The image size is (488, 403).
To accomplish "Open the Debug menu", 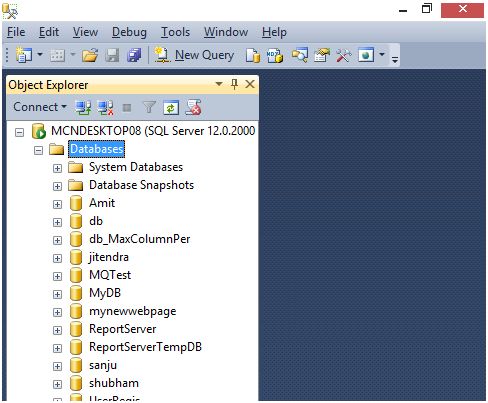I will click(x=129, y=32).
